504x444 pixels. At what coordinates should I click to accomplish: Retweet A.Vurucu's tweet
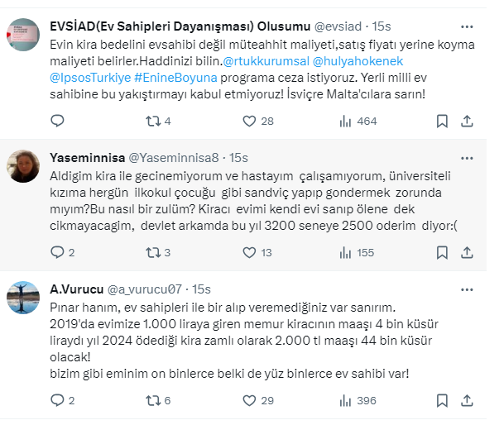point(153,400)
